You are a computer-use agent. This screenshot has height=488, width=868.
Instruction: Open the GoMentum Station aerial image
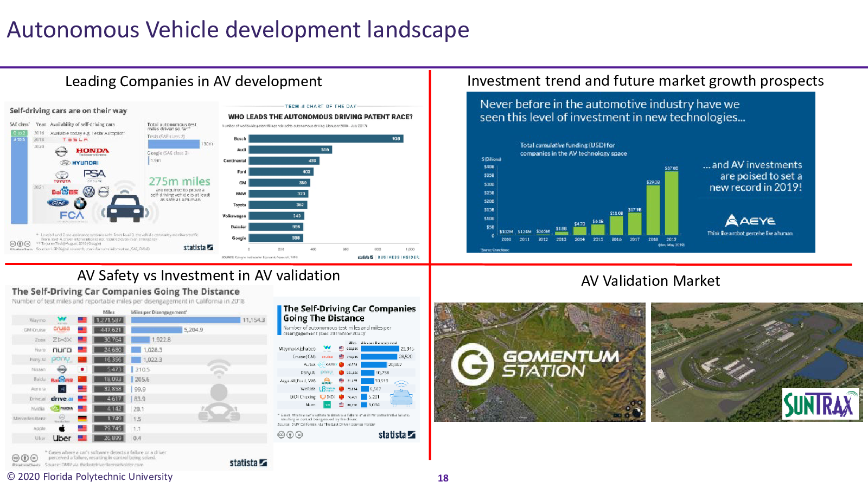[540, 362]
